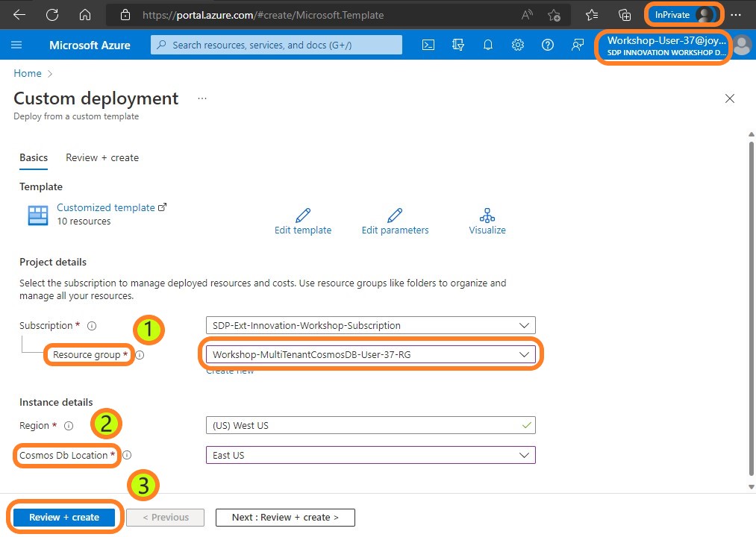Open Workshop-User-37 account menu
Image resolution: width=756 pixels, height=537 pixels.
[x=666, y=45]
